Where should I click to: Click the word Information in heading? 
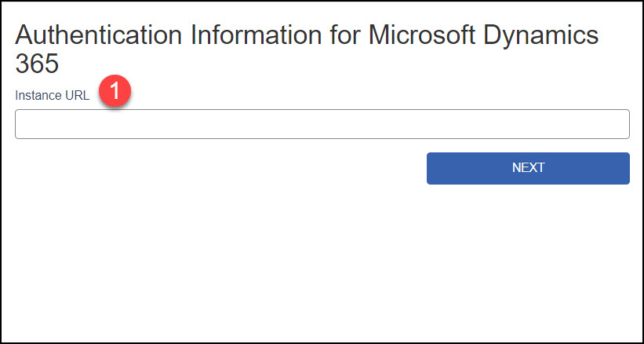tap(256, 35)
